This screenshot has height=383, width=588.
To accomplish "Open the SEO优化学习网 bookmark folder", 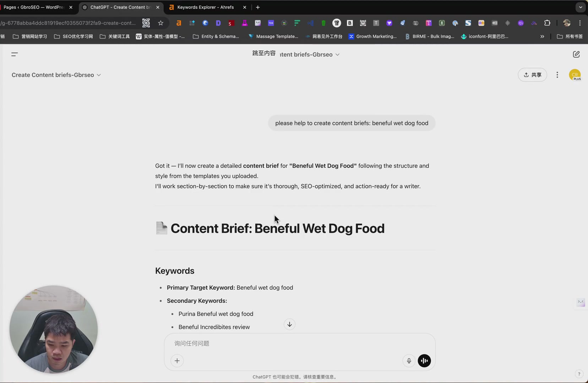I will point(73,36).
